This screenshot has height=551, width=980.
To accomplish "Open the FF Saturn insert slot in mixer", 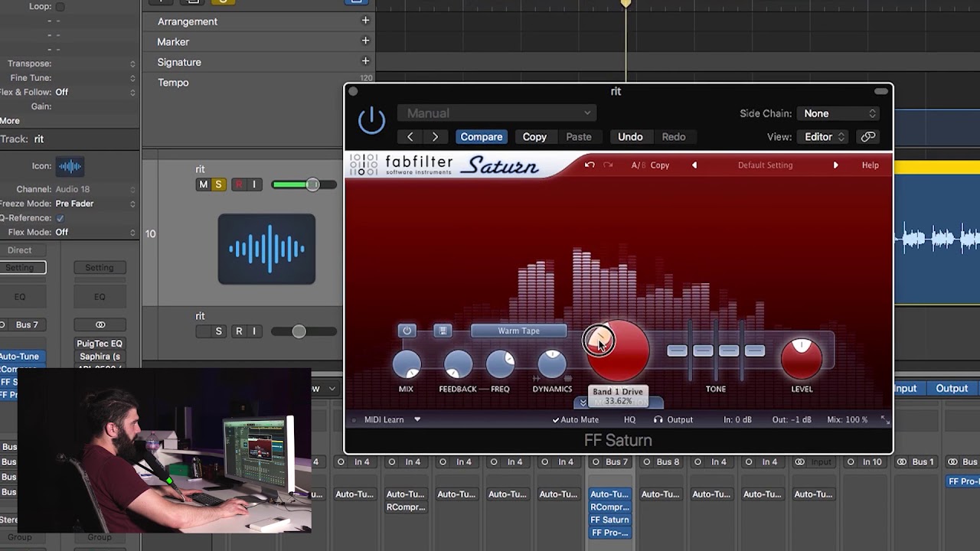I will pos(609,520).
